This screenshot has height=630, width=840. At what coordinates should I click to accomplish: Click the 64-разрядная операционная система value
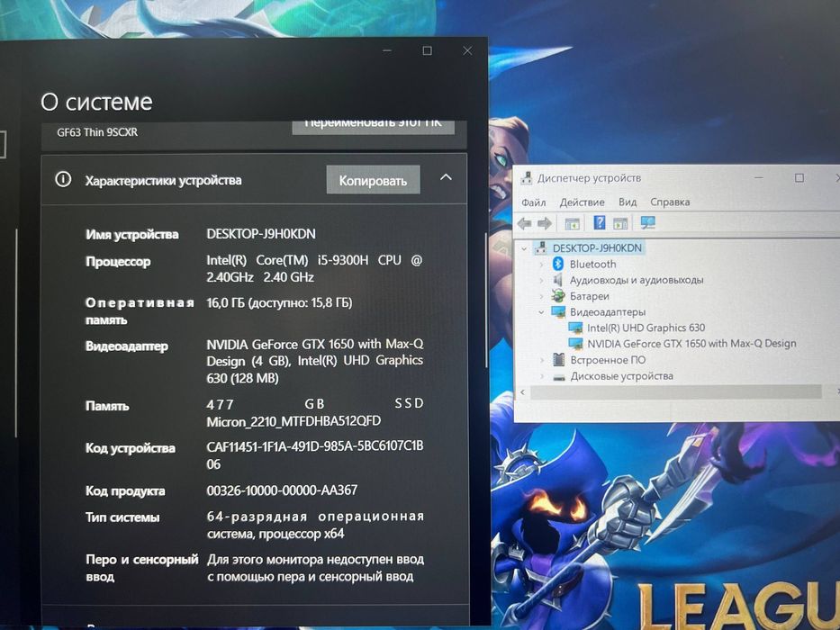point(315,525)
